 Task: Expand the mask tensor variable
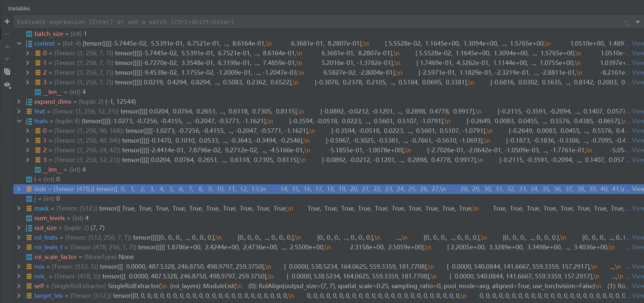[x=19, y=208]
